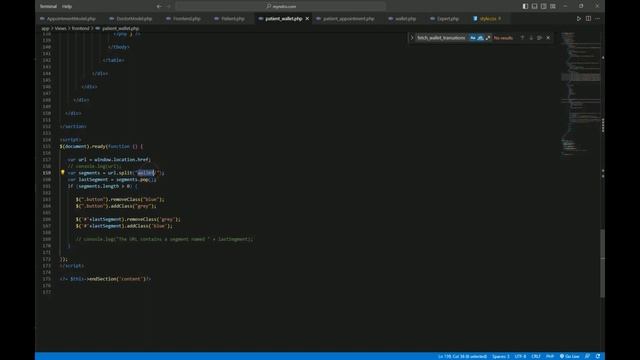Image resolution: width=640 pixels, height=360 pixels.
Task: Toggle Match Whole Word in find widget
Action: click(x=480, y=38)
